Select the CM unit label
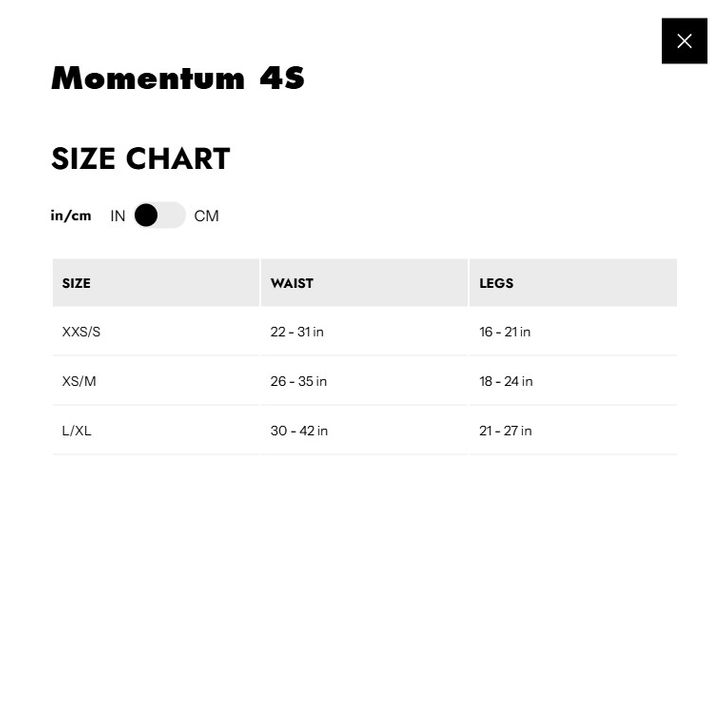The height and width of the screenshot is (726, 726). click(x=206, y=216)
